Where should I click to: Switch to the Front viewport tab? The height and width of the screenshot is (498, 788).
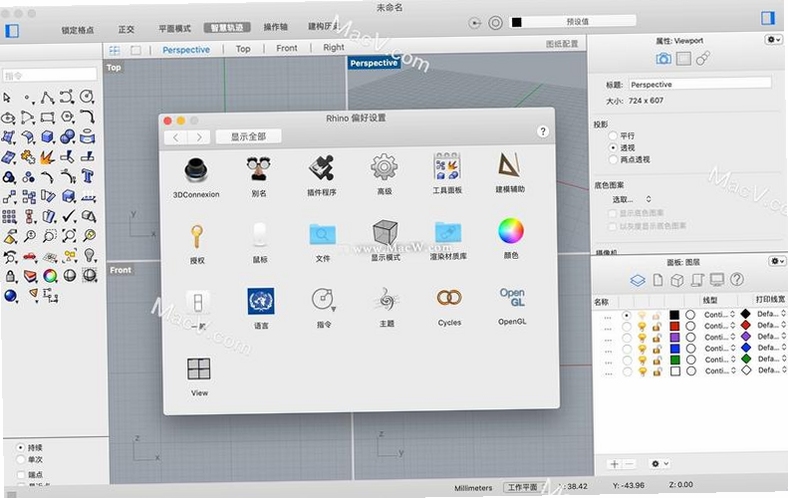[286, 48]
